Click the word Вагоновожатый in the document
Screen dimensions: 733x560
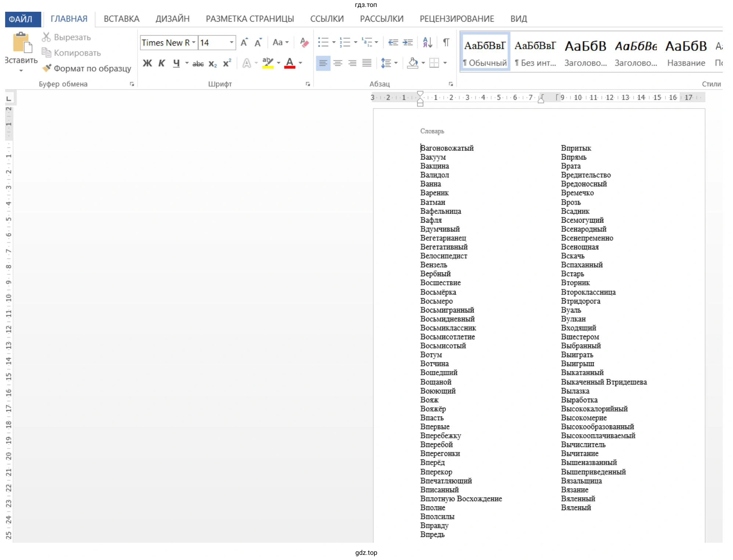[x=447, y=148]
